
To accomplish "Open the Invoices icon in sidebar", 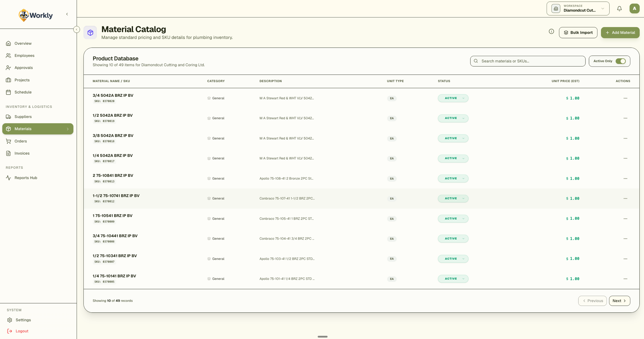I will tap(8, 153).
